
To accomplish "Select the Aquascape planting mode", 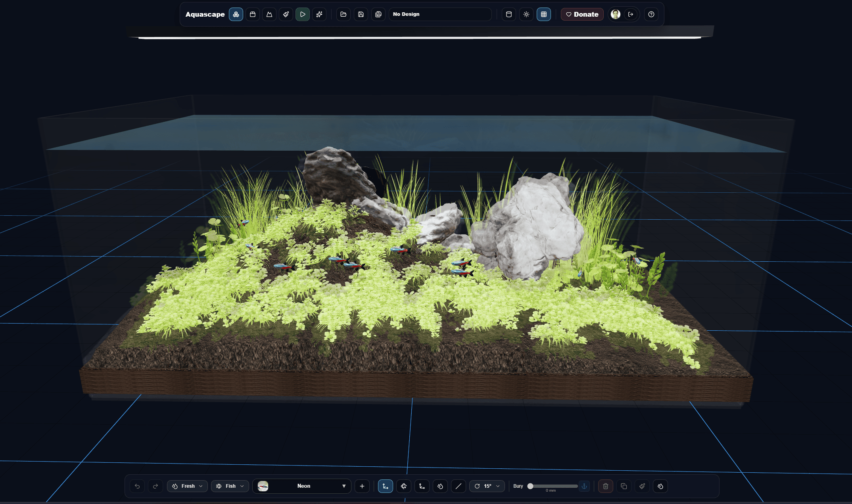I will coord(236,14).
